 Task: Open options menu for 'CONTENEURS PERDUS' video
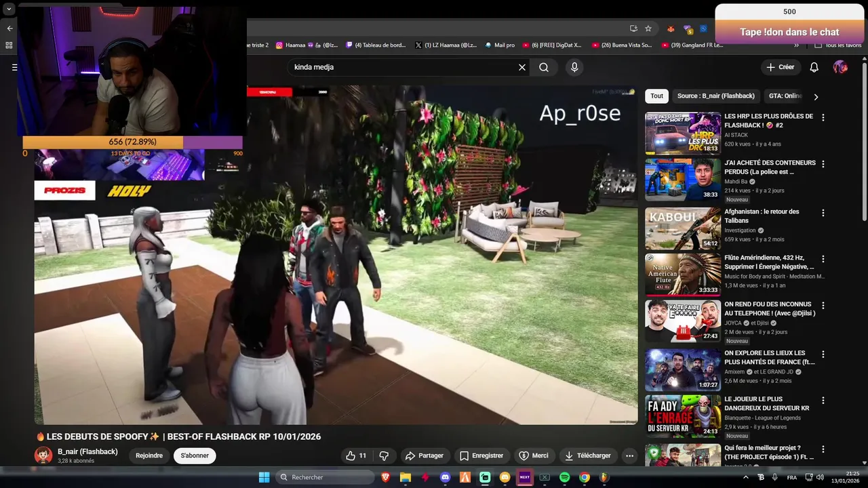click(x=823, y=165)
